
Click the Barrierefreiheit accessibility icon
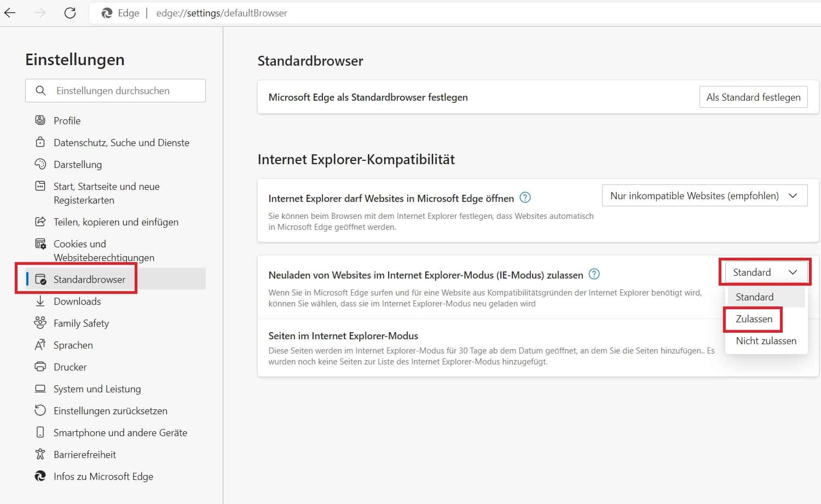(x=40, y=454)
